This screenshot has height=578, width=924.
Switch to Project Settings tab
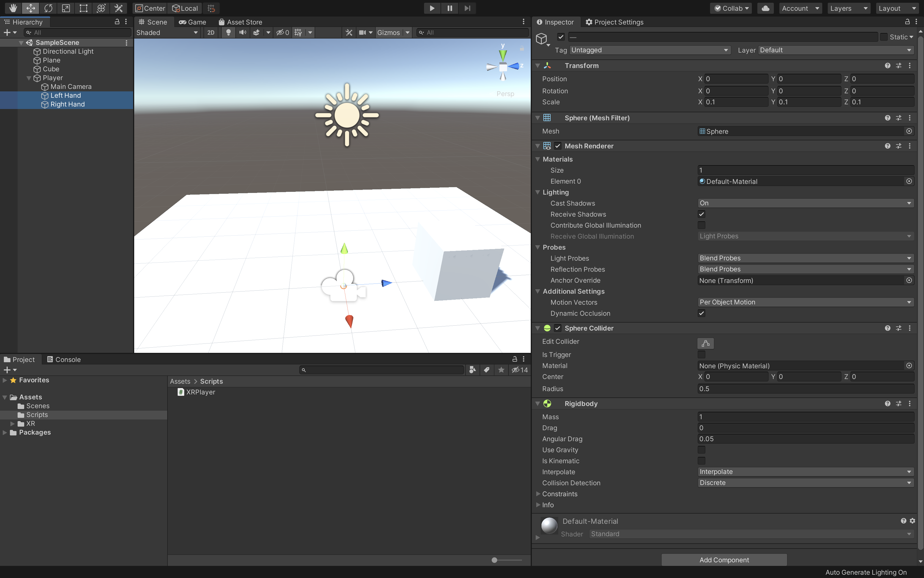(x=614, y=22)
